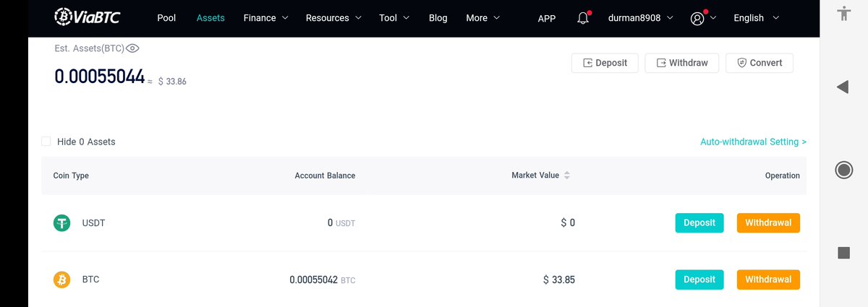Image resolution: width=868 pixels, height=307 pixels.
Task: Click the USDT Tether coin icon
Action: pos(62,223)
